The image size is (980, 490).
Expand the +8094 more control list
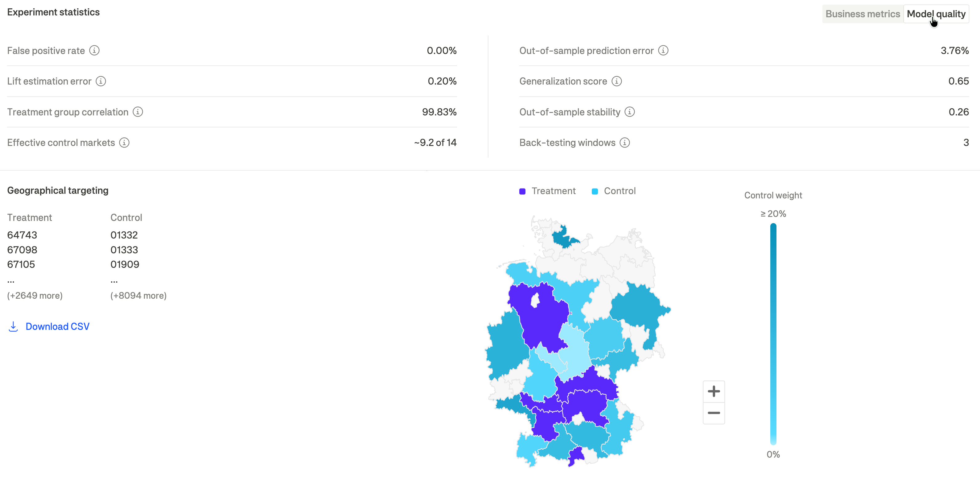pos(138,296)
